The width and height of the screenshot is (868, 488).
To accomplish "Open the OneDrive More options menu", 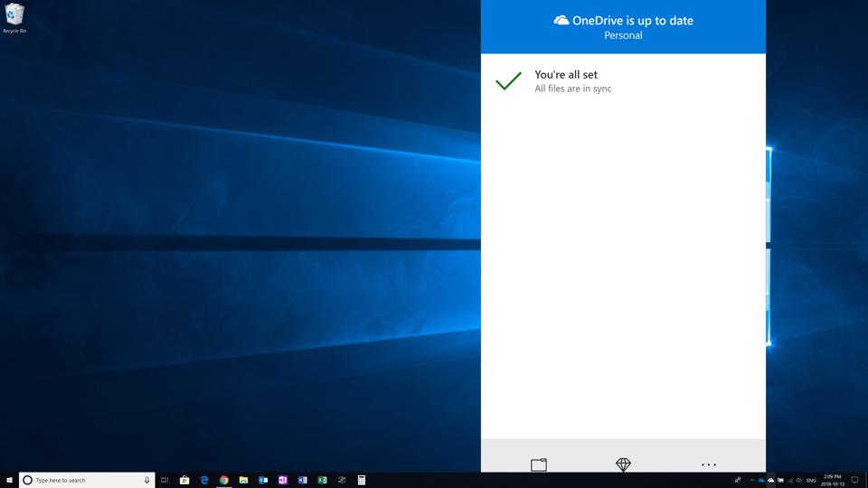I will pyautogui.click(x=709, y=465).
